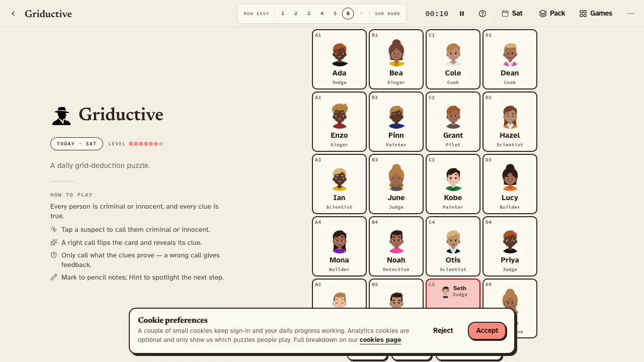Tap the highlighted Seth Judge card
The image size is (644, 362).
453,293
